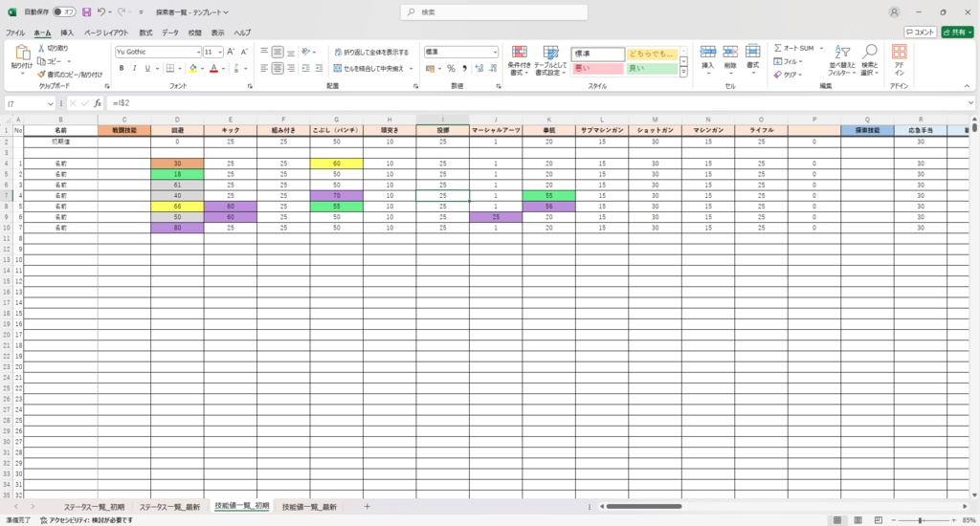
Task: Open the File (ファイル) menu tab
Action: (15, 33)
